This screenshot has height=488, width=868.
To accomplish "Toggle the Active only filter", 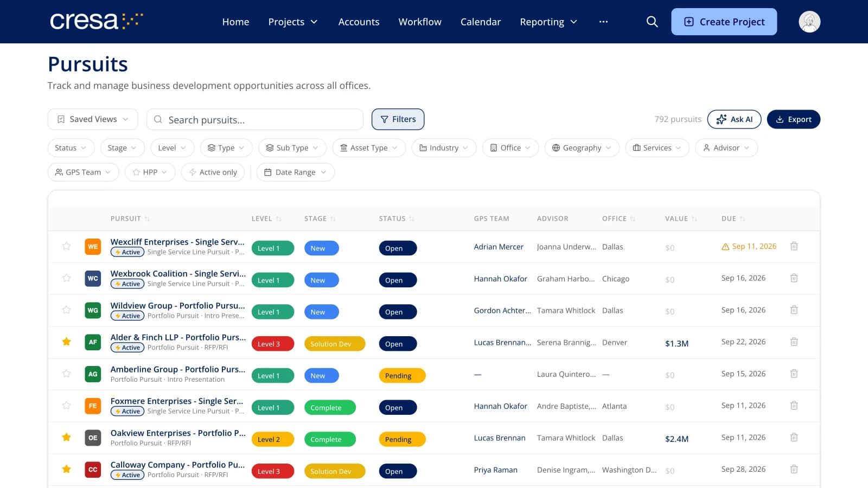I will (213, 172).
